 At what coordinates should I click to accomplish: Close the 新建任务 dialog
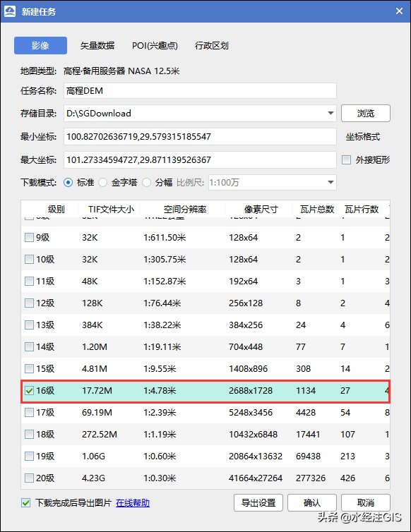(399, 11)
